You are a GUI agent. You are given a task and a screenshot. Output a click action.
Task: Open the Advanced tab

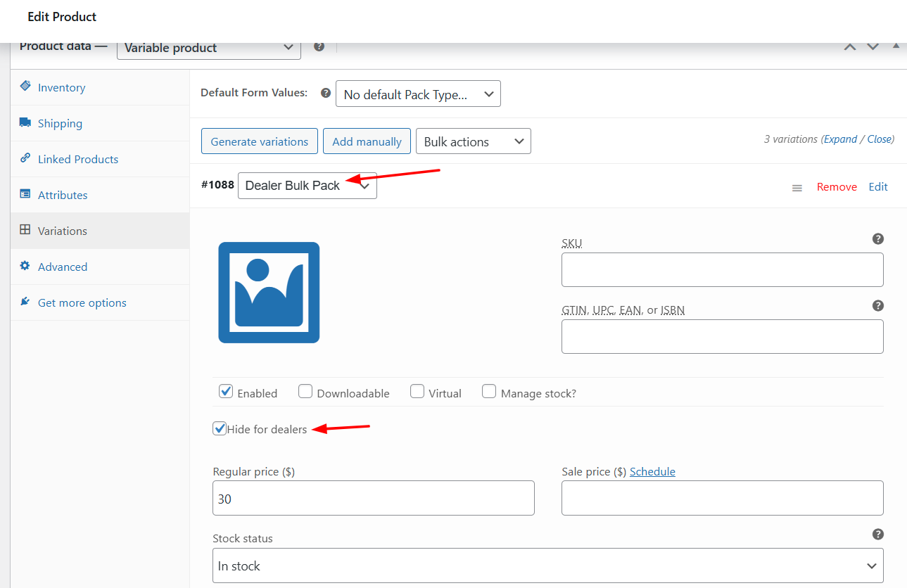click(100, 267)
